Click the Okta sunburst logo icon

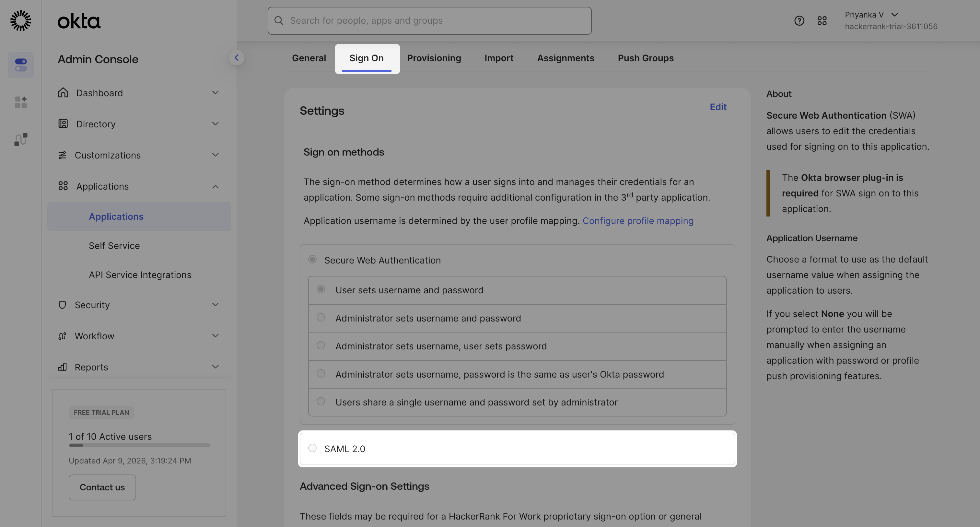20,20
